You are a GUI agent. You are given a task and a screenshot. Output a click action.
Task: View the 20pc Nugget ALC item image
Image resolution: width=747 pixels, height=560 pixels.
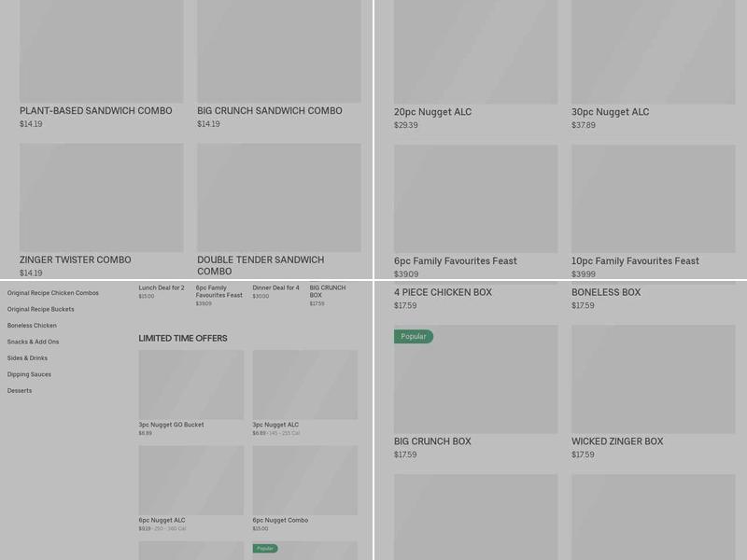click(475, 51)
